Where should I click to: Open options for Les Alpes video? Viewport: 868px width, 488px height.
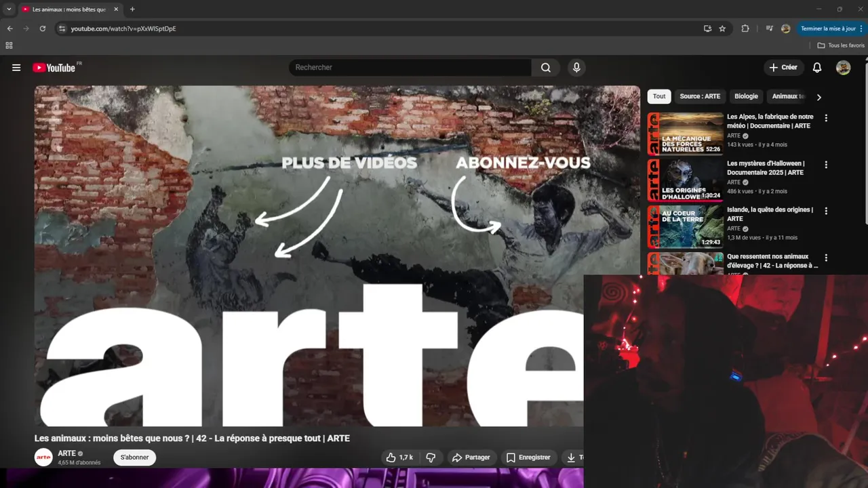tap(826, 118)
